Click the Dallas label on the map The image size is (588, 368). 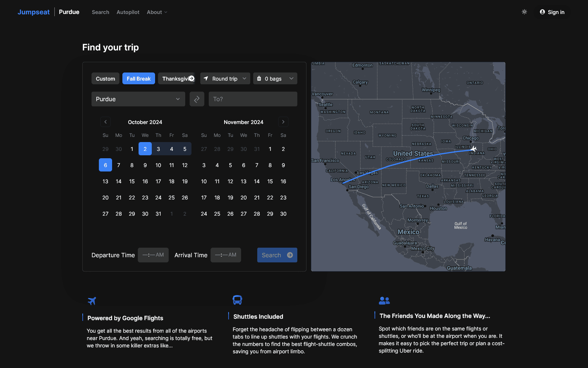(432, 186)
